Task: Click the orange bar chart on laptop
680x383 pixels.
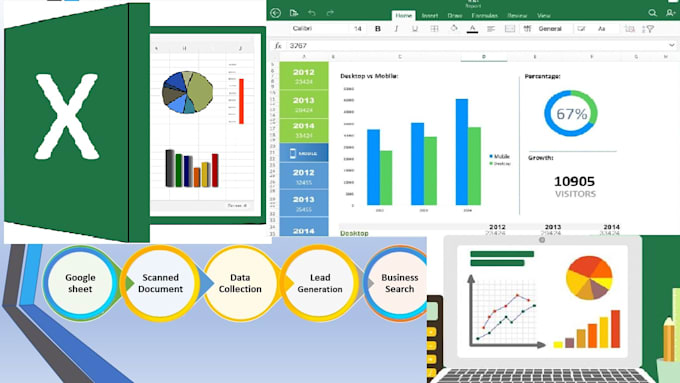Action: (587, 329)
